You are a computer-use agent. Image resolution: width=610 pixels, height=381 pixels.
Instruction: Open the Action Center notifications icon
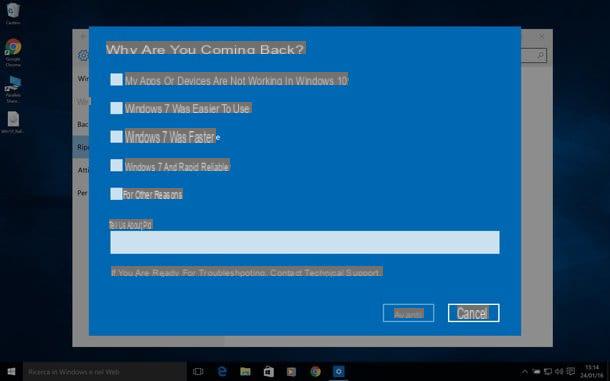(571, 371)
